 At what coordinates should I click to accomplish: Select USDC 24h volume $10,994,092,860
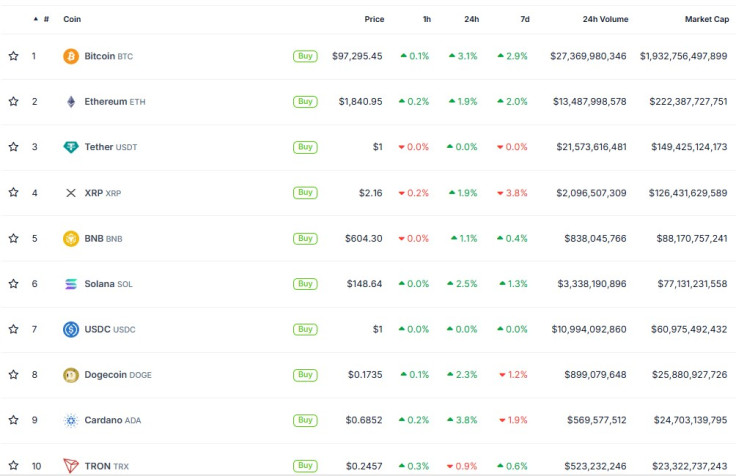[589, 330]
